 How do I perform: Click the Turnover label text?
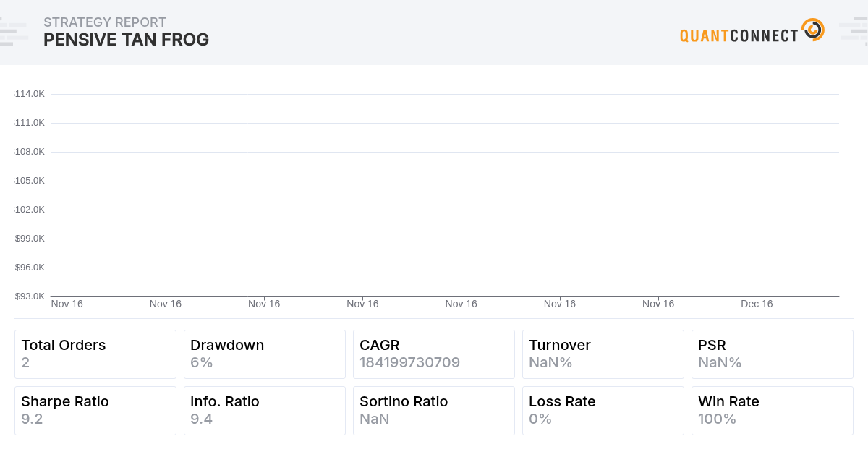[560, 345]
